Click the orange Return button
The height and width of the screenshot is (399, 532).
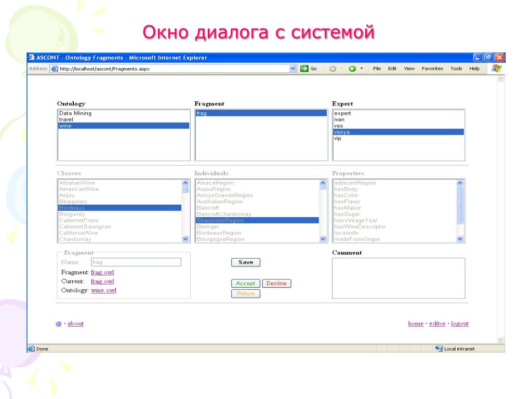point(246,294)
